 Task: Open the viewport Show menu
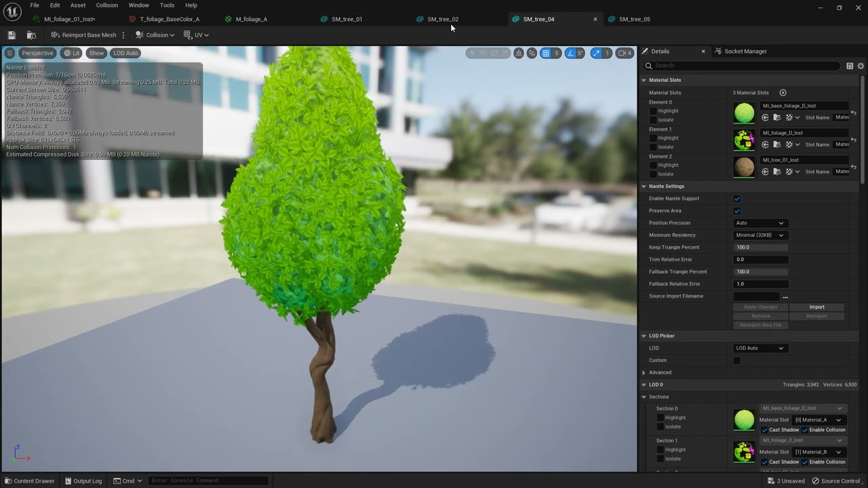[97, 53]
